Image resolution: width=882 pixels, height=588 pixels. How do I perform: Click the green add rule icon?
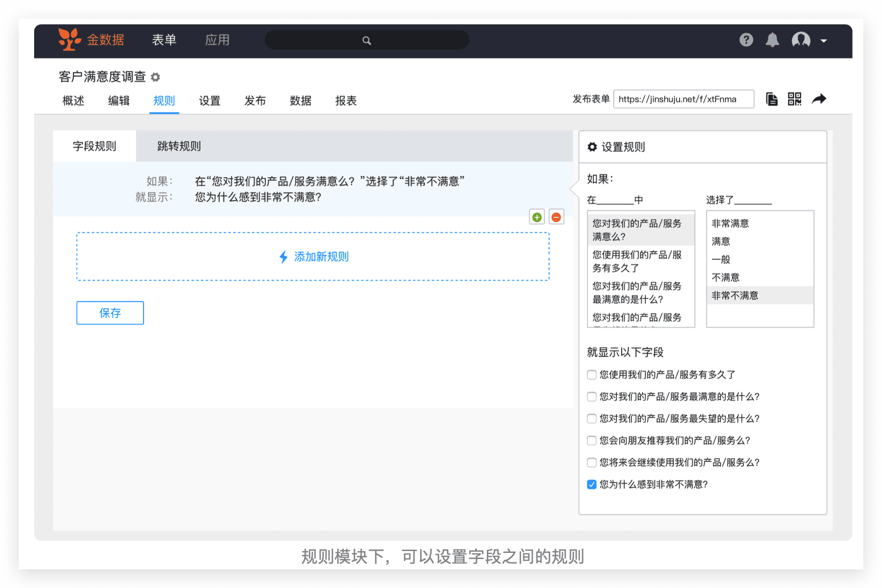[x=537, y=217]
